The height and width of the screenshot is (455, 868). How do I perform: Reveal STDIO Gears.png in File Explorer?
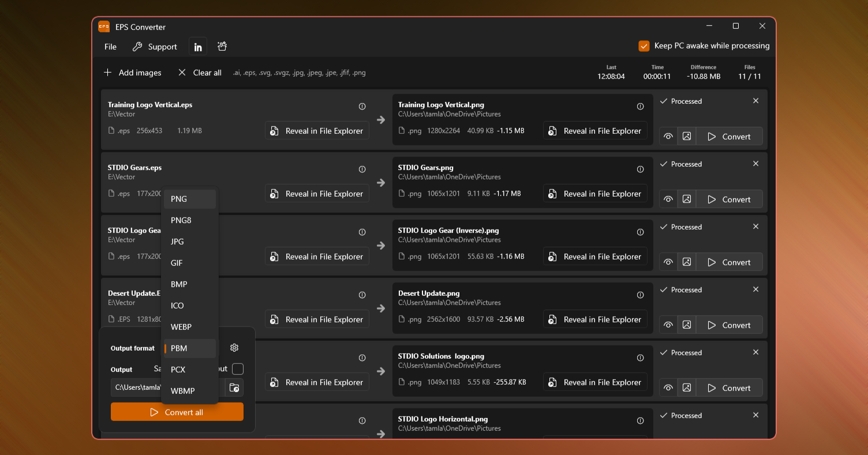[x=595, y=194]
